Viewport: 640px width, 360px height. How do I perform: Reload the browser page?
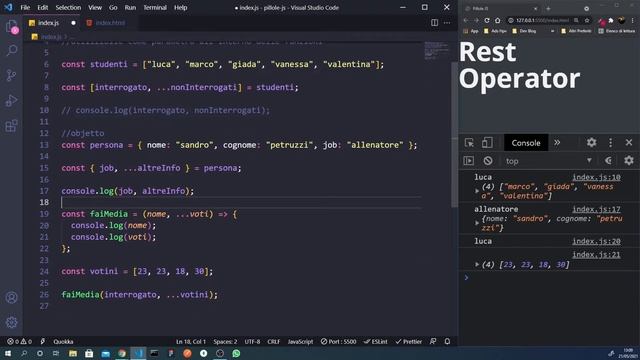[x=487, y=20]
